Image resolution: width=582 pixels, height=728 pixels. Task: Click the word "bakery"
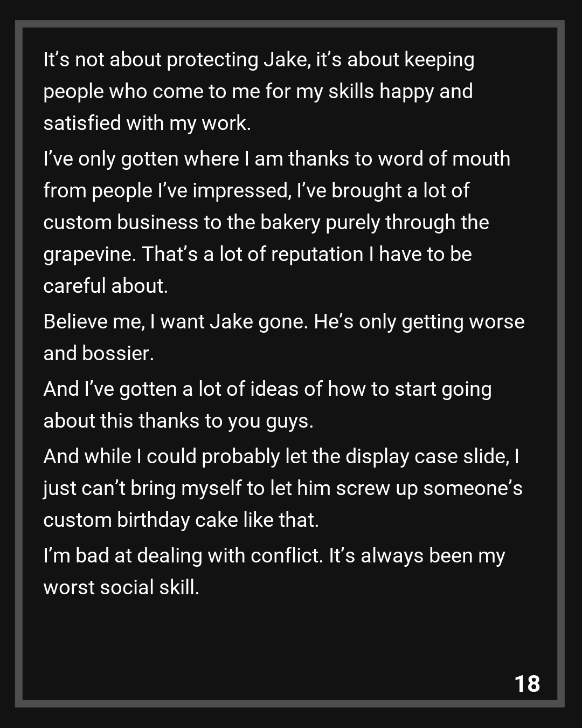click(290, 223)
